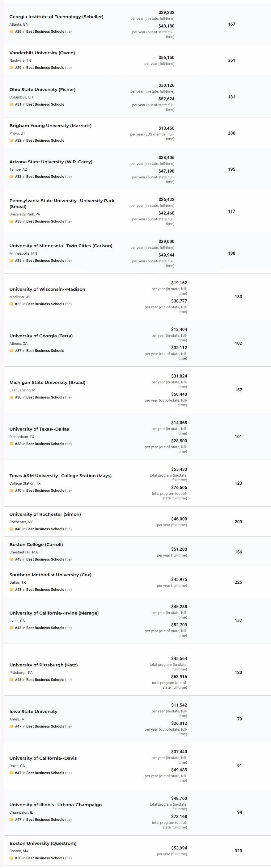Click the ranking badge icon for University of Georgia
This screenshot has width=271, height=868.
(x=11, y=351)
